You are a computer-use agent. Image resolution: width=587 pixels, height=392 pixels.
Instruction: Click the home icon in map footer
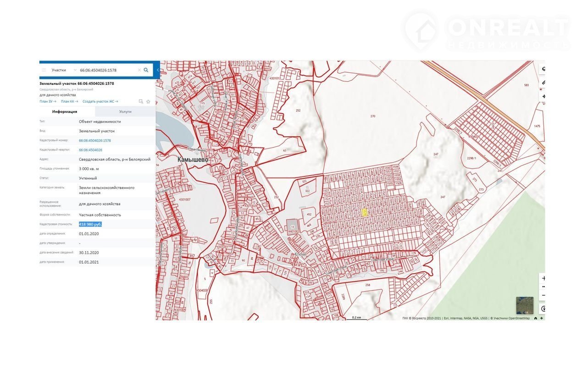[x=535, y=318]
